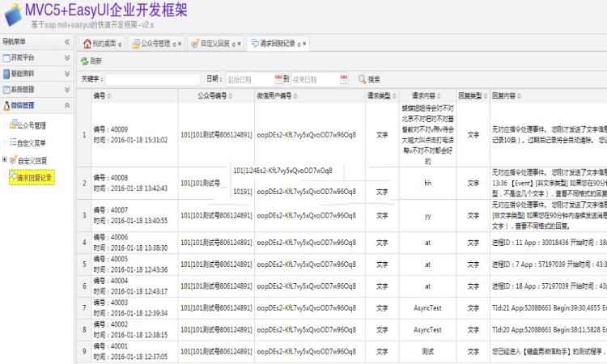This screenshot has width=607, height=364.
Task: Expand the 自定义回复 tree node
Action: (5, 160)
